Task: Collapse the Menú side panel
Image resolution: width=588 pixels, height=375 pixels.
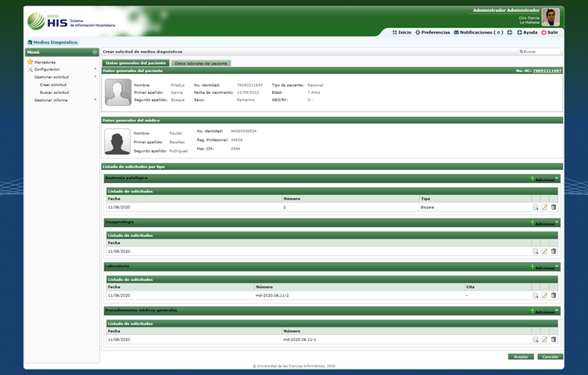Action: (95, 52)
